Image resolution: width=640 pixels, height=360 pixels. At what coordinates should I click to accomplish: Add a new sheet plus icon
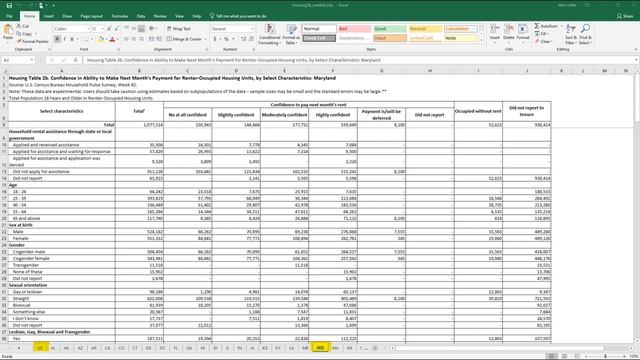(375, 348)
